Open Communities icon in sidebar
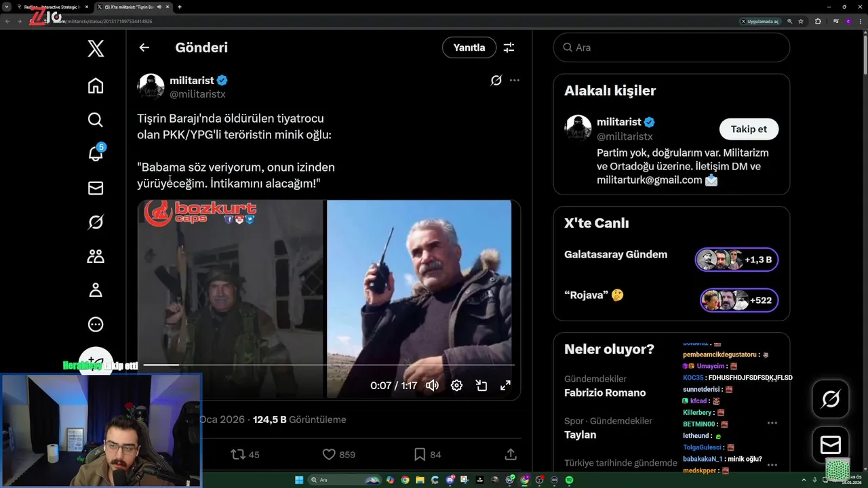The width and height of the screenshot is (868, 488). coord(96,256)
